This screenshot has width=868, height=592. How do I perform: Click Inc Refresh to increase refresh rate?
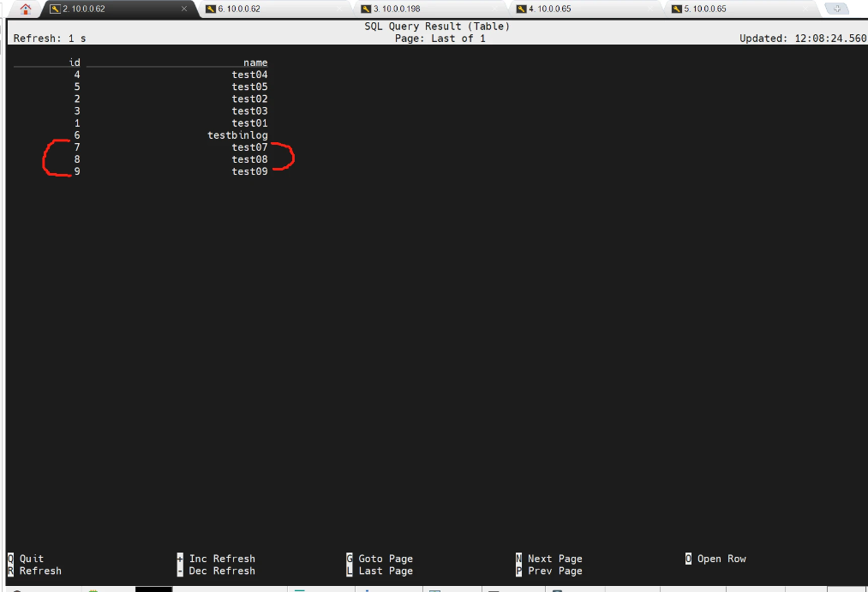click(x=221, y=559)
